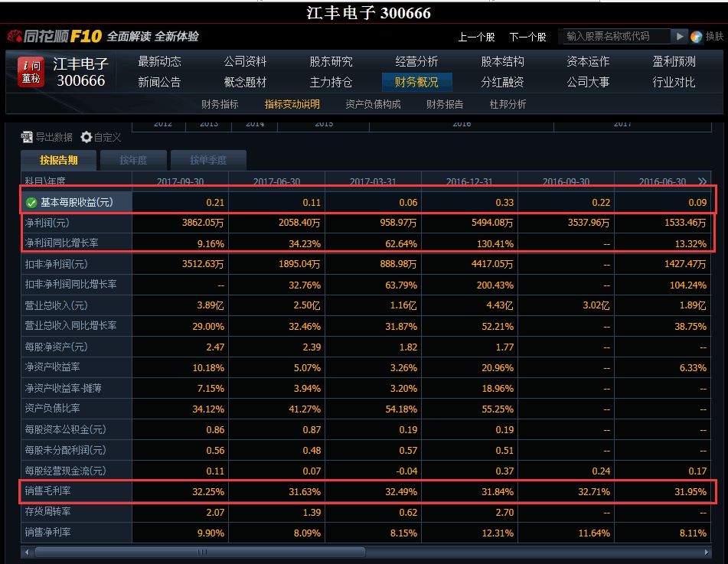
Task: Click the 同花顺 F10 logo
Action: (x=54, y=36)
